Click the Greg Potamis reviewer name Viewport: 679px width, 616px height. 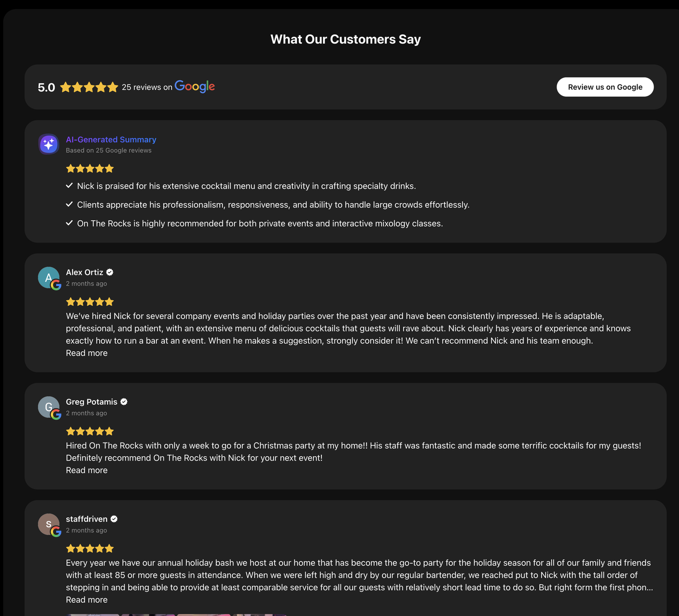click(91, 402)
